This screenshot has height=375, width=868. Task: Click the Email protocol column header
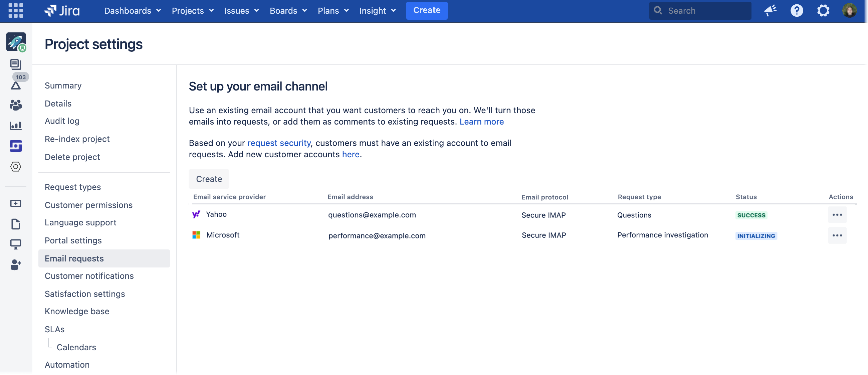click(x=545, y=197)
